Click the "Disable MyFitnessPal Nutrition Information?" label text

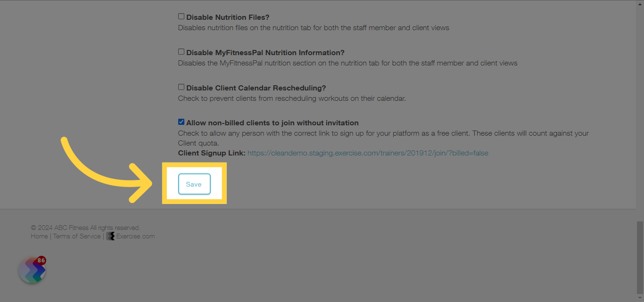click(x=265, y=53)
